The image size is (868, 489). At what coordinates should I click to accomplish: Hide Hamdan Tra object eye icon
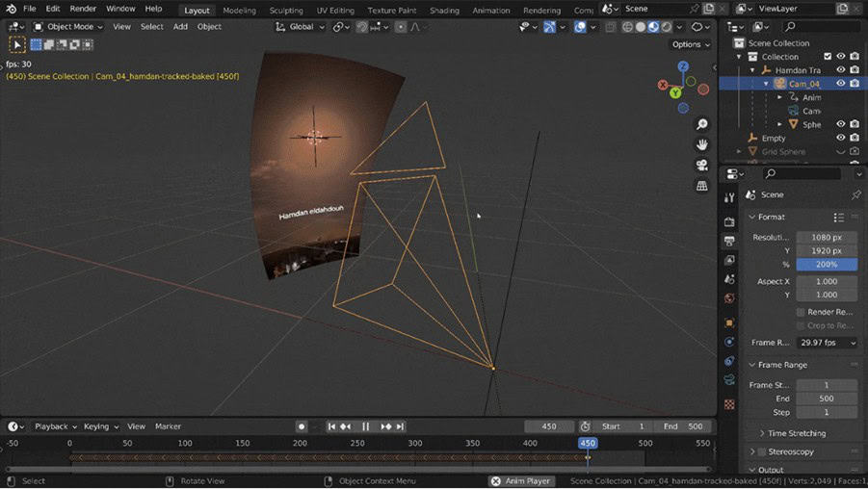[x=841, y=69]
